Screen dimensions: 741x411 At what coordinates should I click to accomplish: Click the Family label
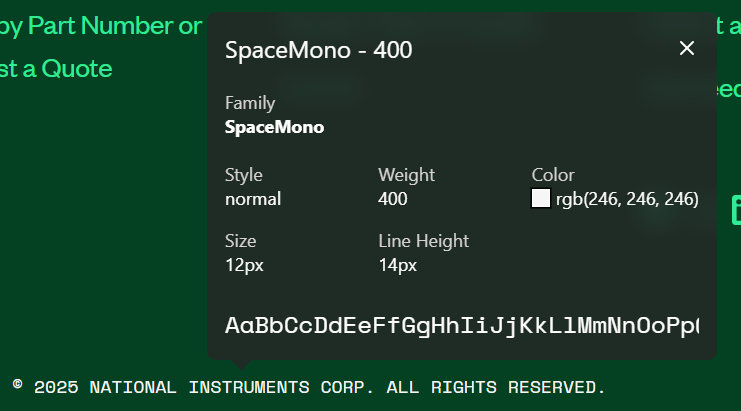tap(250, 103)
